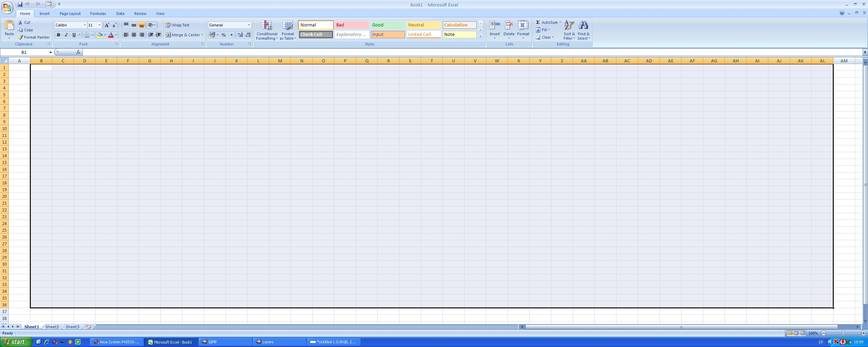
Task: Click the Paste icon in Clipboard group
Action: tap(9, 26)
